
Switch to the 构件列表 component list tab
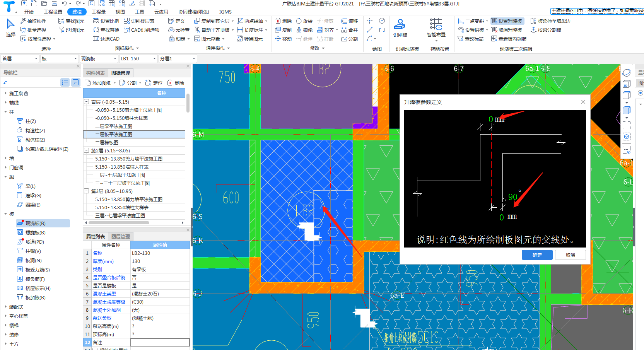[96, 73]
